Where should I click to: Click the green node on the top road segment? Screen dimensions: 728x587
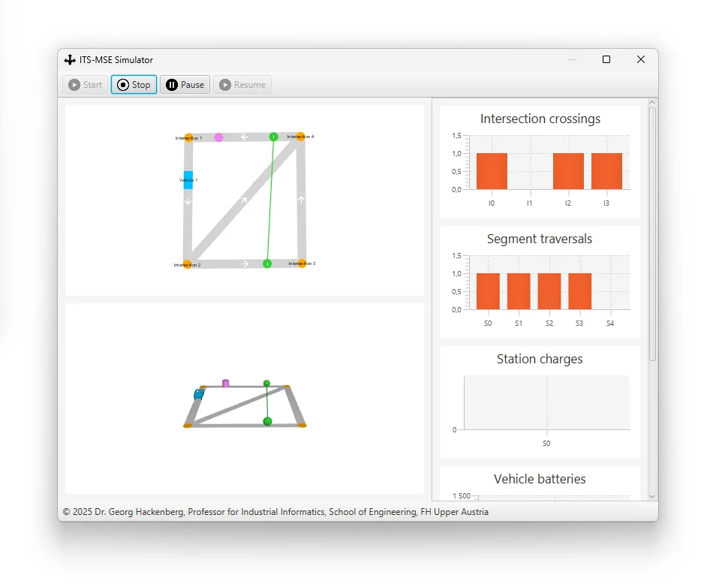pos(273,137)
